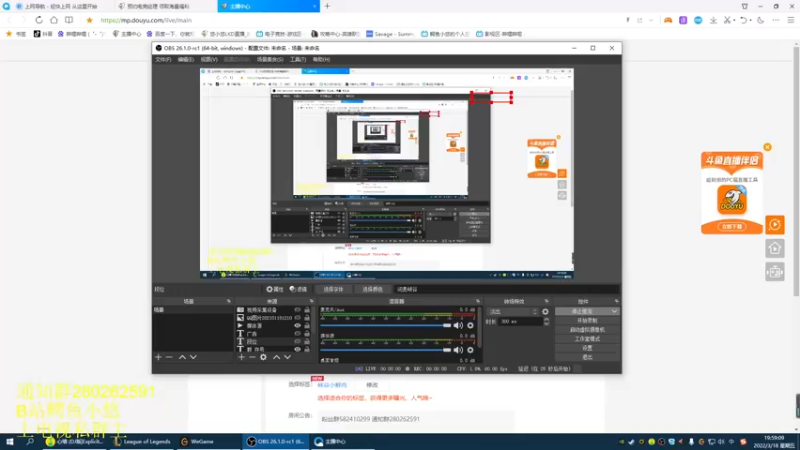The image size is (800, 450).
Task: Move the scene up in the Scenes panel
Action: [x=182, y=357]
